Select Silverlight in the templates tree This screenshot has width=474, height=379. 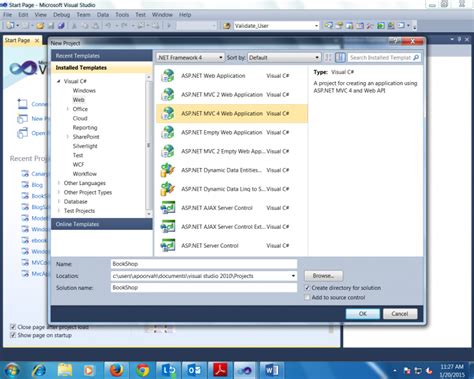pyautogui.click(x=85, y=146)
